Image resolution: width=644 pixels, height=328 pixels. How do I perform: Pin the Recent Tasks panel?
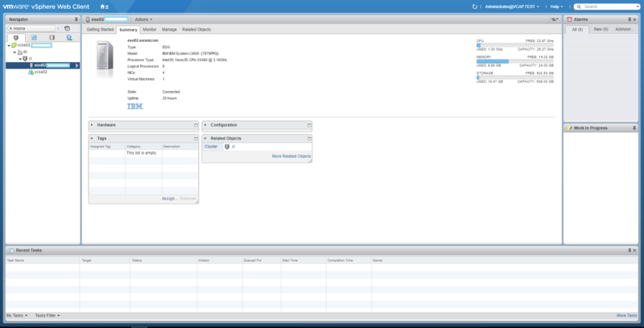coord(630,251)
